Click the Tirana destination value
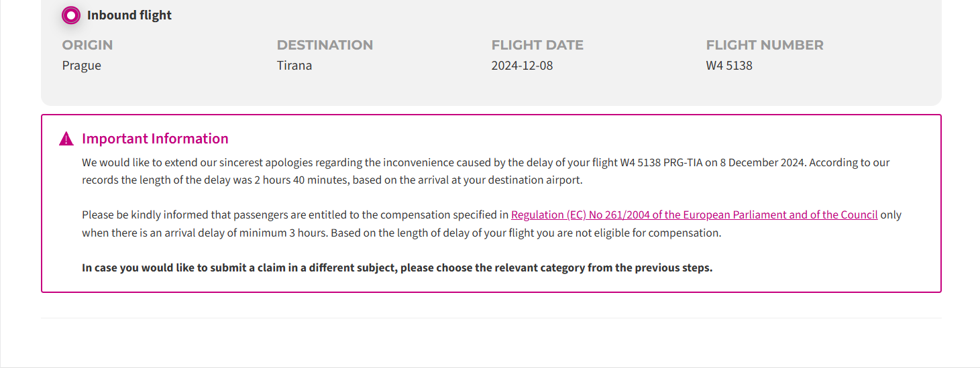 [x=294, y=66]
